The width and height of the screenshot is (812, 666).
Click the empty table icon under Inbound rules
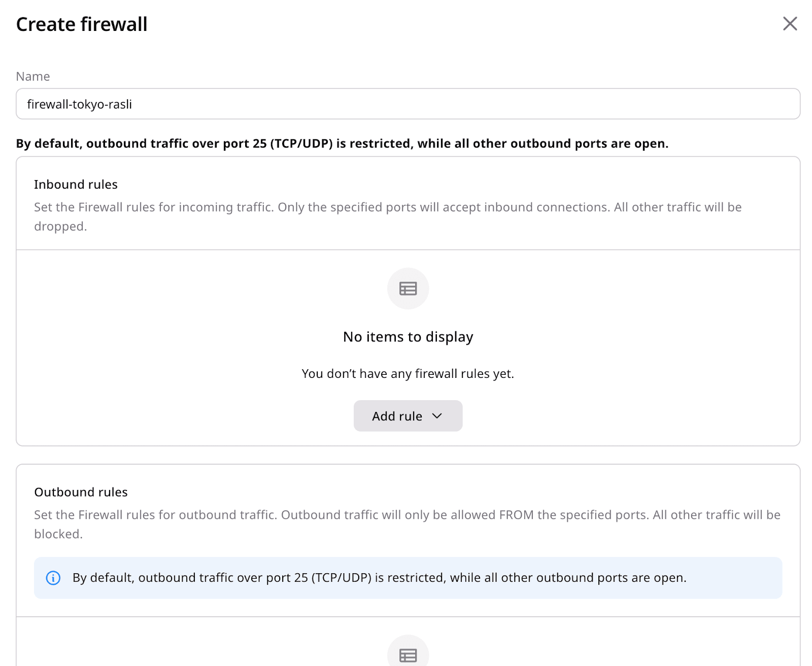pos(408,289)
